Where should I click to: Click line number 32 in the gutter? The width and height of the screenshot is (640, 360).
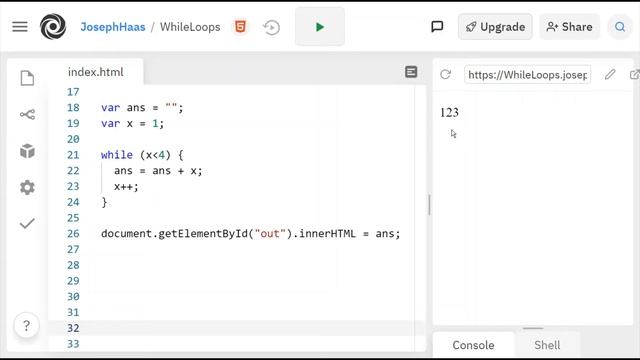click(73, 328)
